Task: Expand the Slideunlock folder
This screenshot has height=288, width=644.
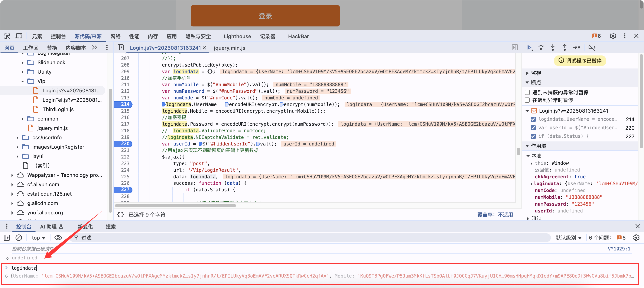Action: click(x=23, y=63)
